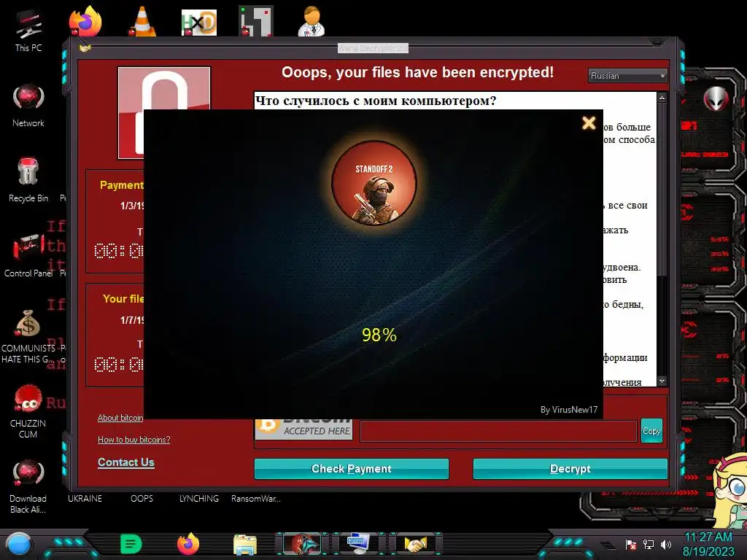Click the By VirusNew17 credit text
Screen dimensions: 747x560
569,410
